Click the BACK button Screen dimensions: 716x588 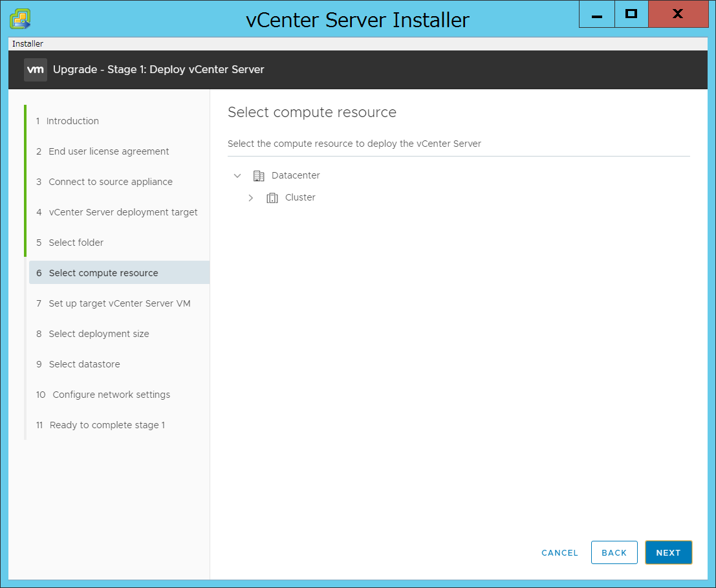coord(614,552)
